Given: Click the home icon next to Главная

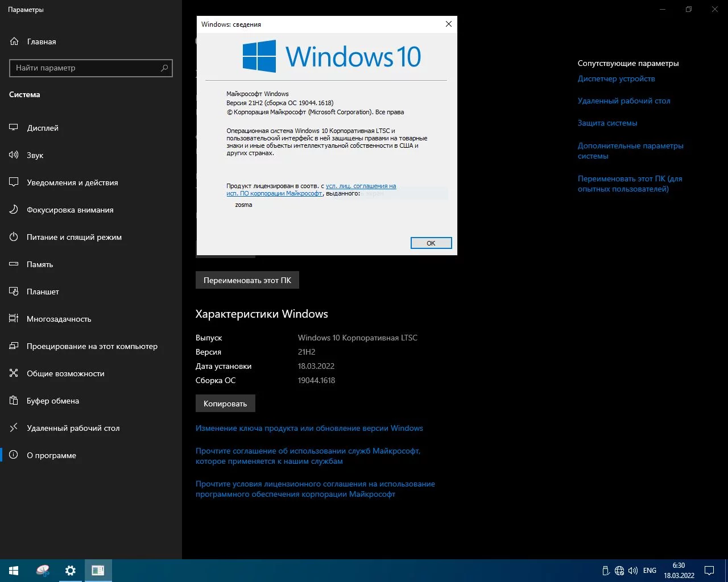Looking at the screenshot, I should [14, 41].
